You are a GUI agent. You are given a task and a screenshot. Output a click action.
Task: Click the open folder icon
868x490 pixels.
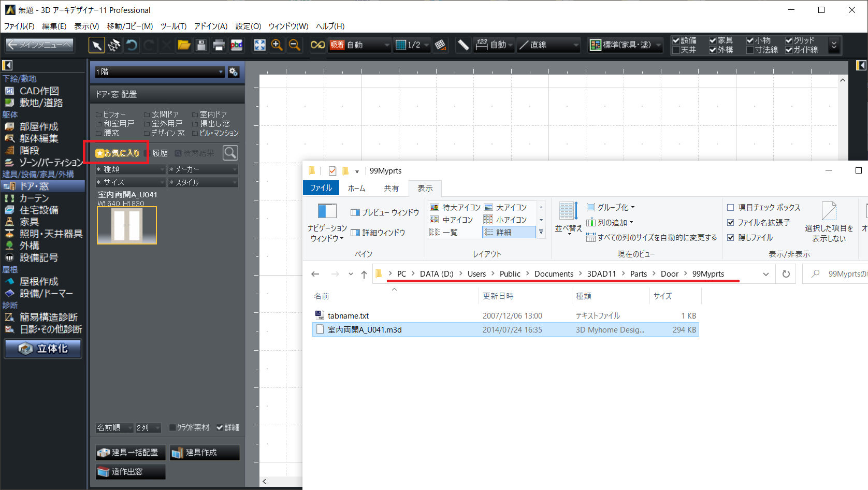184,46
